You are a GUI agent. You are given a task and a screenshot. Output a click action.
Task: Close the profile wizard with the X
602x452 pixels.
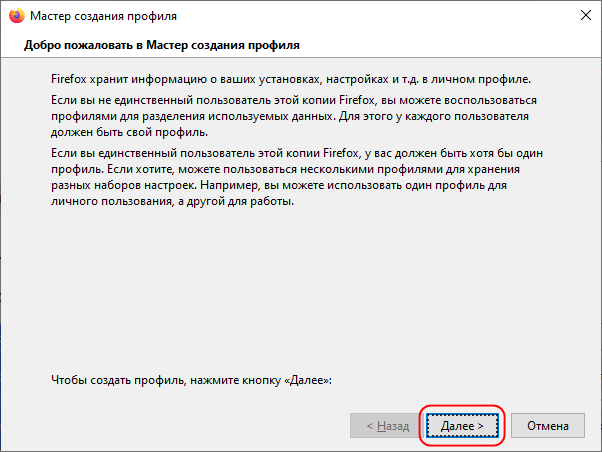585,15
